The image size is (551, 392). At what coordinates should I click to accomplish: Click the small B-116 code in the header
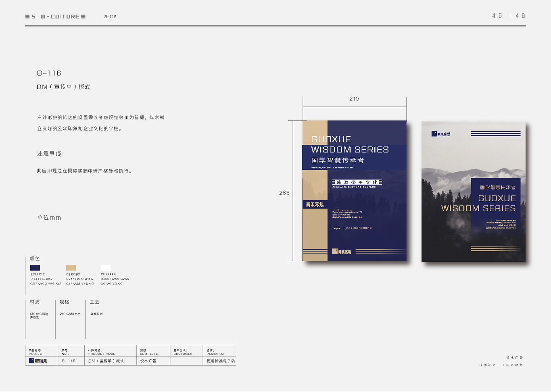pos(111,17)
